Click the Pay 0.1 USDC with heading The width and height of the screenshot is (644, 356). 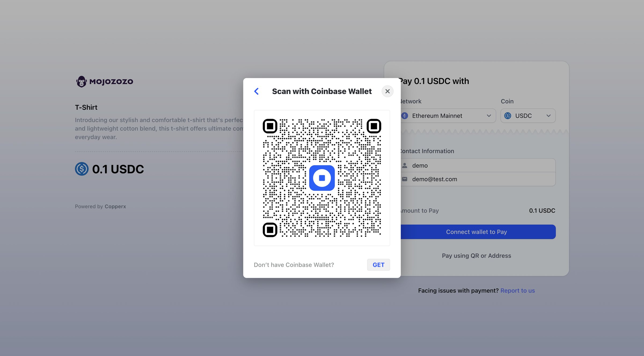434,81
